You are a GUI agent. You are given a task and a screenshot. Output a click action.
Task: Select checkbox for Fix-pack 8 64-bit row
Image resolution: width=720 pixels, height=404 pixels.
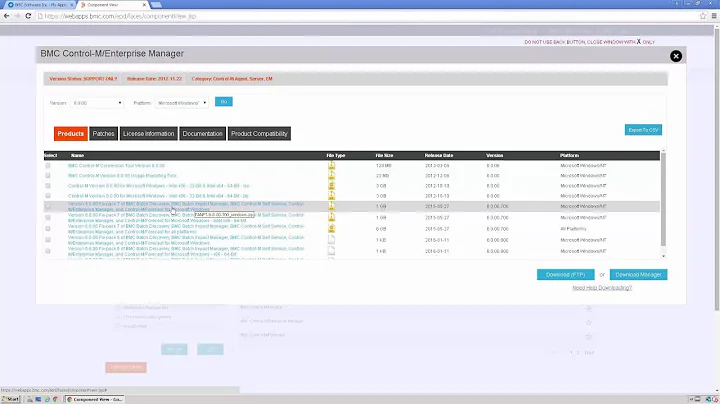click(48, 251)
